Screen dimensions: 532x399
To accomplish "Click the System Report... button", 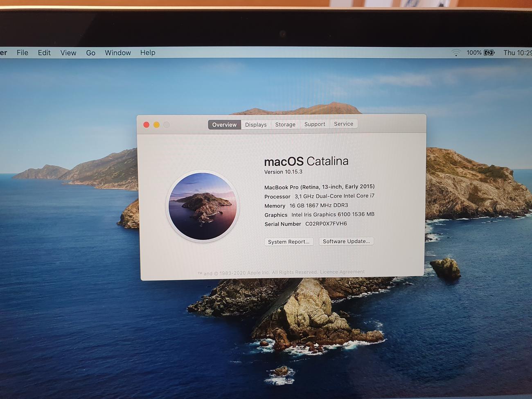I will [x=289, y=242].
